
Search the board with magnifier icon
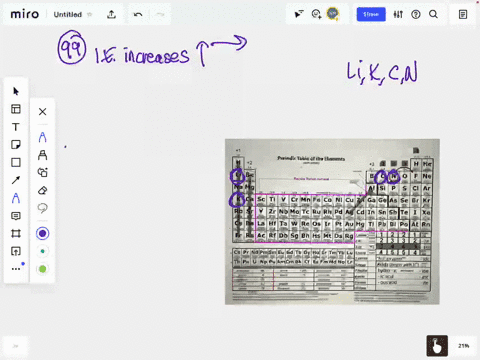tap(433, 14)
